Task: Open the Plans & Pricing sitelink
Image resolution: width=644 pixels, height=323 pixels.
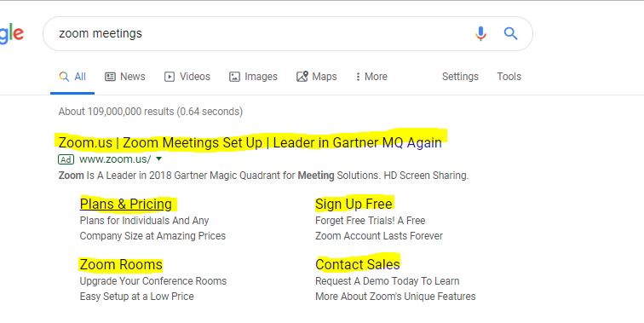Action: (126, 204)
